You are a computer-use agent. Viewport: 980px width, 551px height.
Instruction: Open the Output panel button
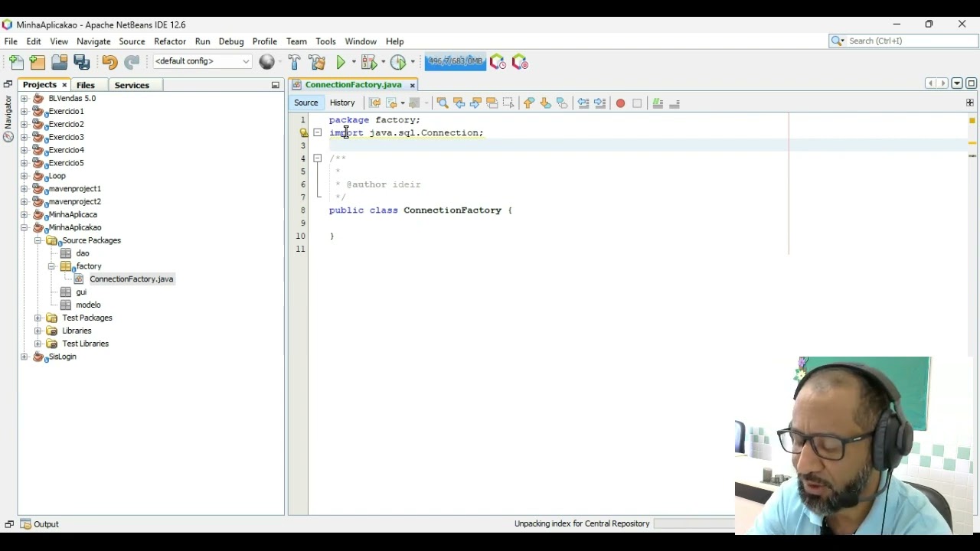point(40,524)
